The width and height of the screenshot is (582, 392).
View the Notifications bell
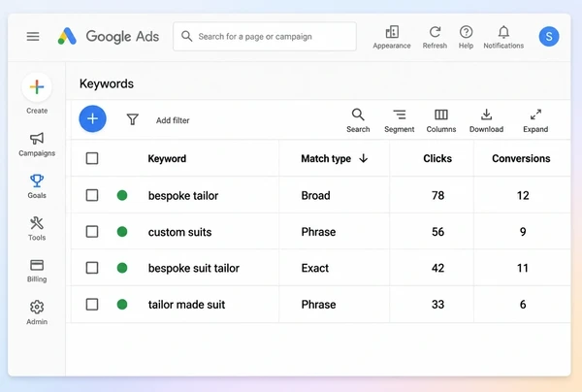coord(503,37)
